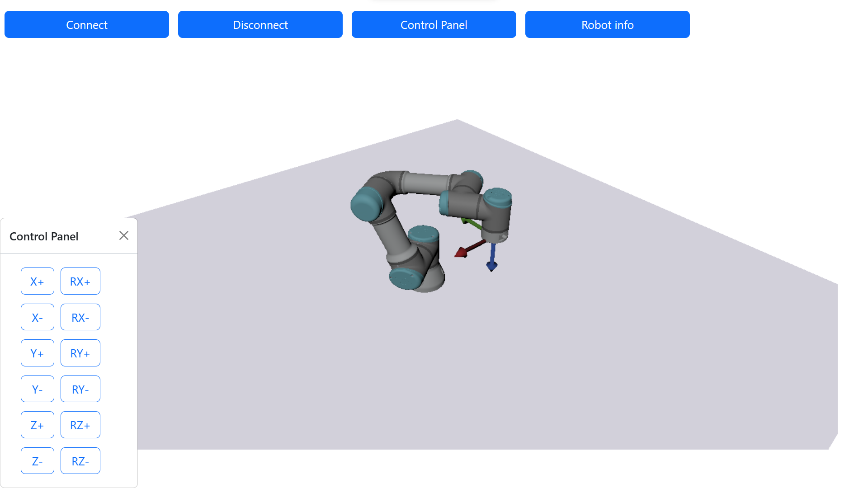Lower the tool with Z- button
The height and width of the screenshot is (488, 868).
(x=38, y=461)
